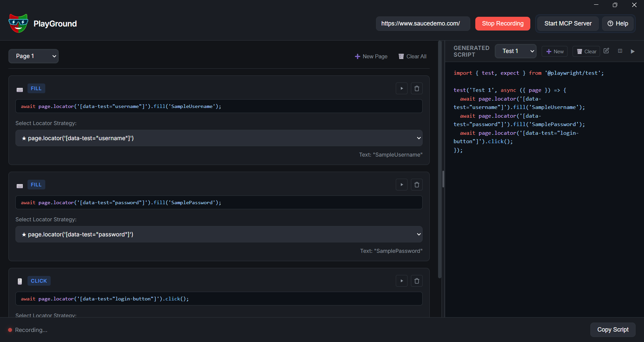Click the PlayGround mask logo
The image size is (644, 342).
[18, 23]
